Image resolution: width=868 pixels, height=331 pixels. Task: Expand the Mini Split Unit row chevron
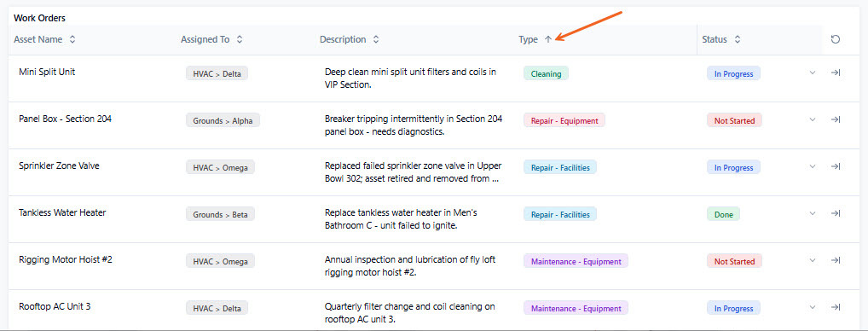pos(813,73)
